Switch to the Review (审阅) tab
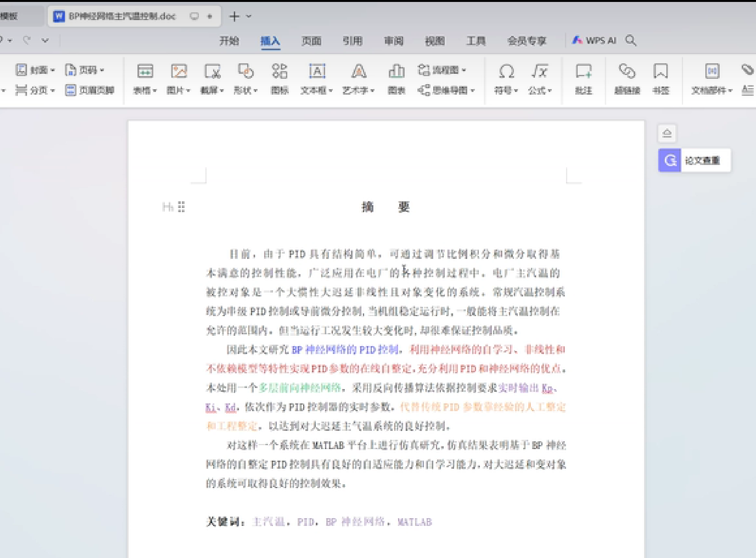This screenshot has height=558, width=756. (393, 41)
